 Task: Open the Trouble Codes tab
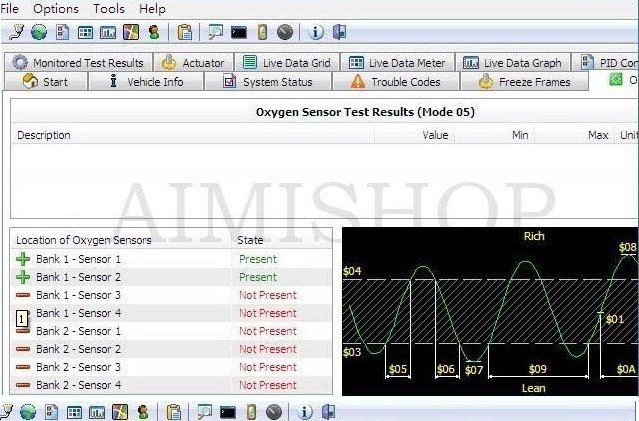click(396, 82)
